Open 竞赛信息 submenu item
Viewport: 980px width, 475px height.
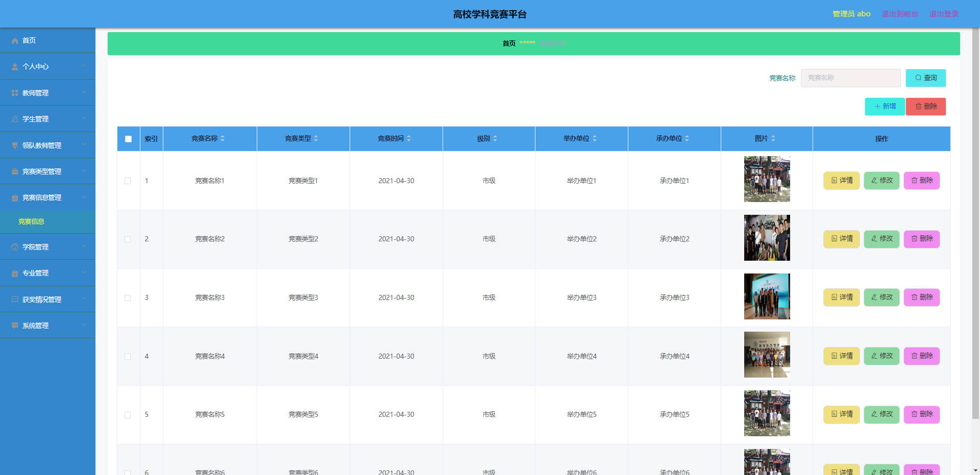[47, 221]
